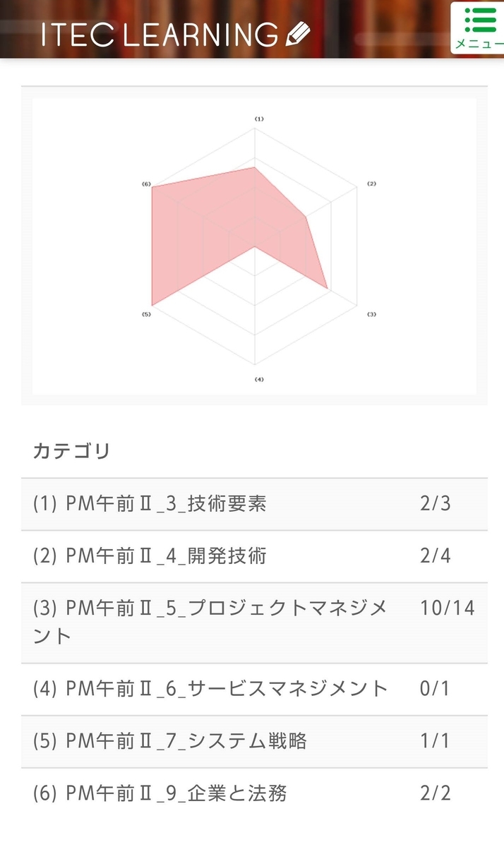Click axis label (6) on the radar chart
This screenshot has height=847, width=504.
pyautogui.click(x=145, y=183)
